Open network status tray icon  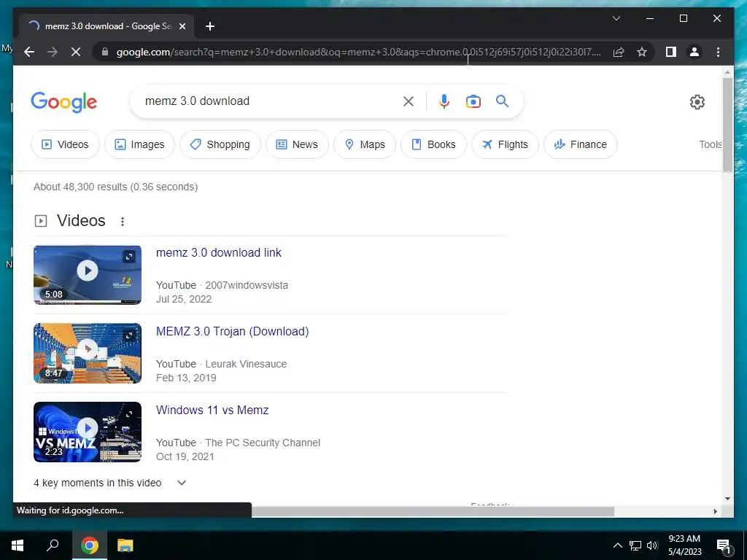[635, 545]
